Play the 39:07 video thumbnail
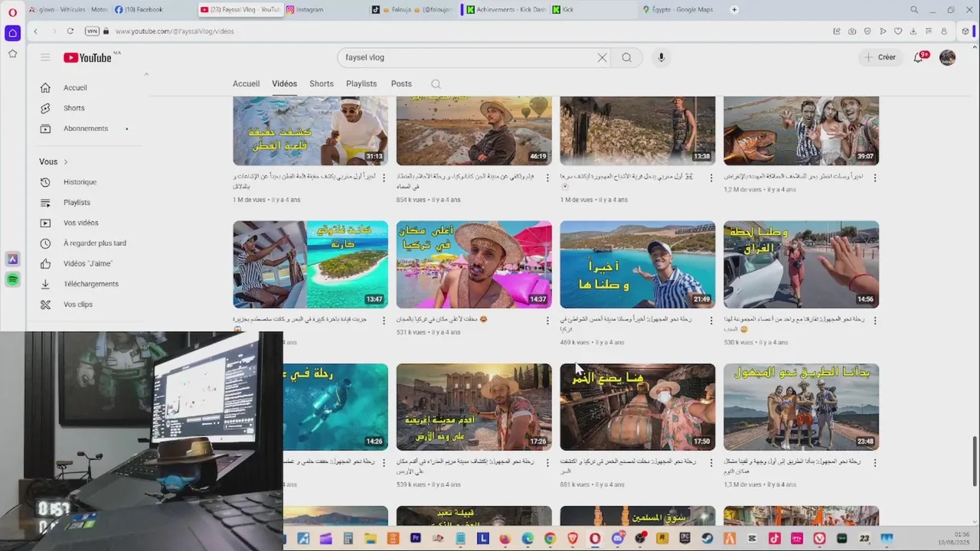 pyautogui.click(x=801, y=131)
